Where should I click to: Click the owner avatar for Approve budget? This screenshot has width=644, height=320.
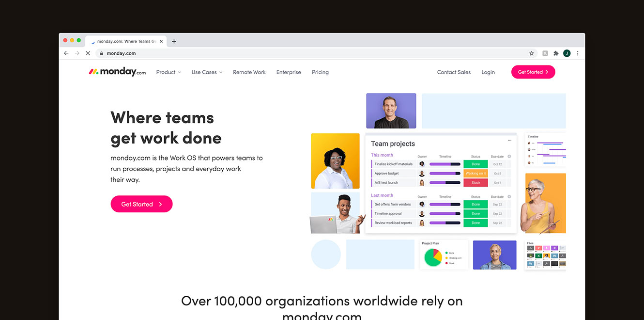pyautogui.click(x=422, y=174)
